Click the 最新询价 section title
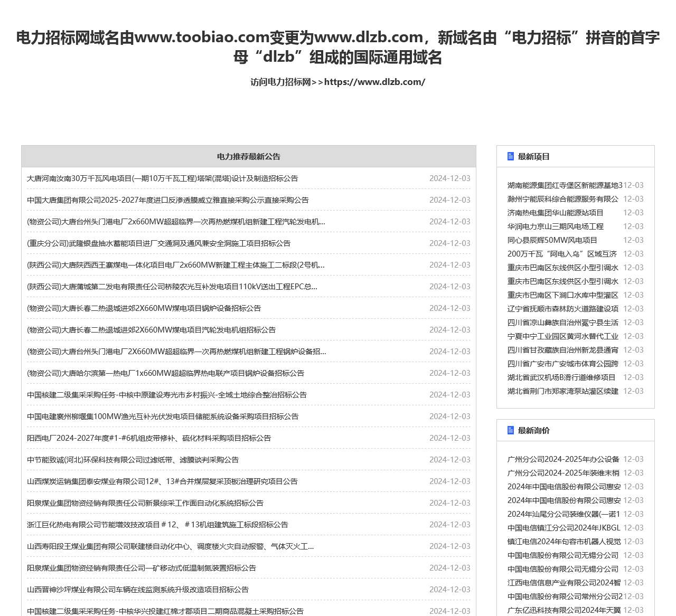Screen dimensions: 676x616 pos(534,431)
